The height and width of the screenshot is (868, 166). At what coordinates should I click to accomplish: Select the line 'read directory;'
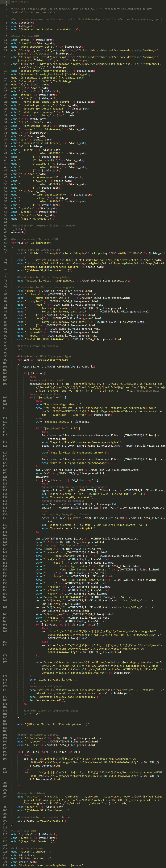pyautogui.click(x=23, y=23)
